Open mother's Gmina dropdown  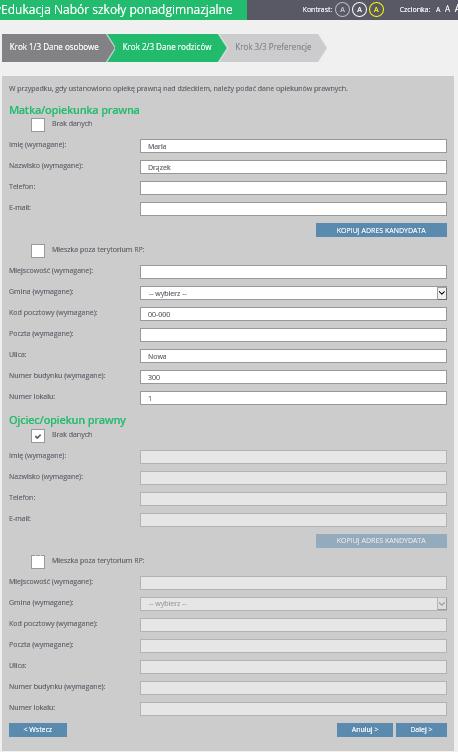point(293,293)
